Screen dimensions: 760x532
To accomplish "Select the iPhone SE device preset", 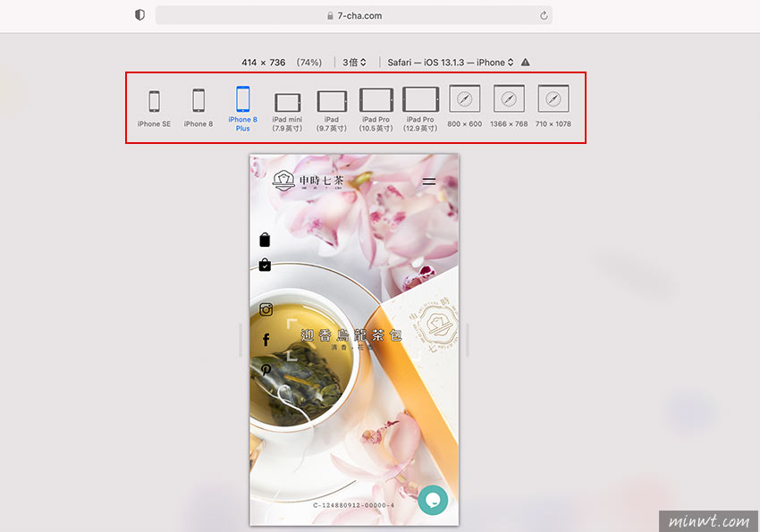I will coord(154,108).
